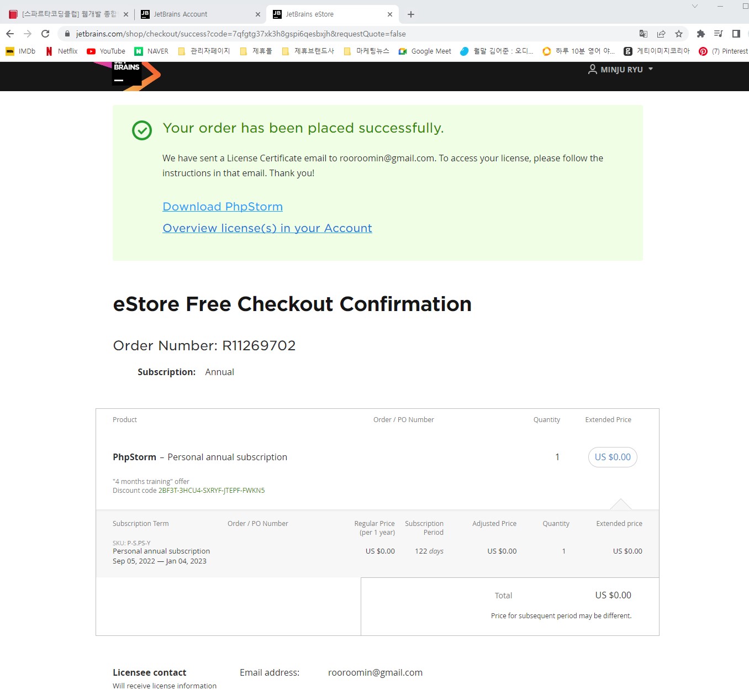749x700 pixels.
Task: Open the 제휴몰 bookmark folder
Action: (x=256, y=51)
